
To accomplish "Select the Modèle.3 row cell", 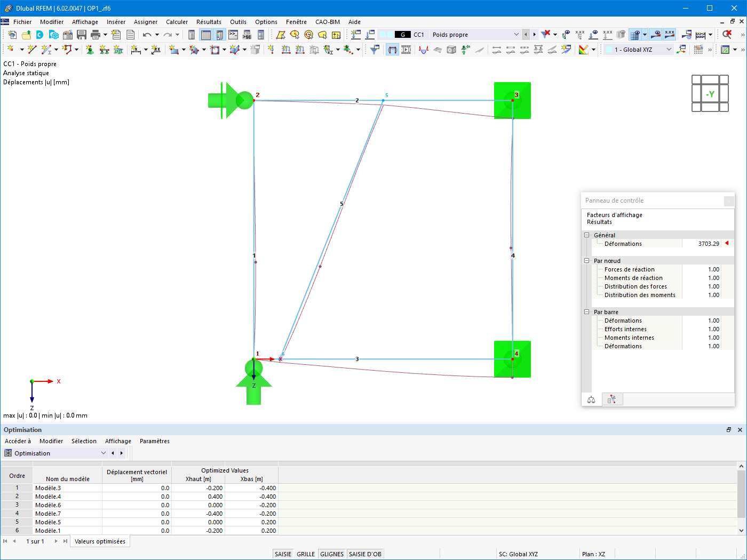I will tap(68, 488).
